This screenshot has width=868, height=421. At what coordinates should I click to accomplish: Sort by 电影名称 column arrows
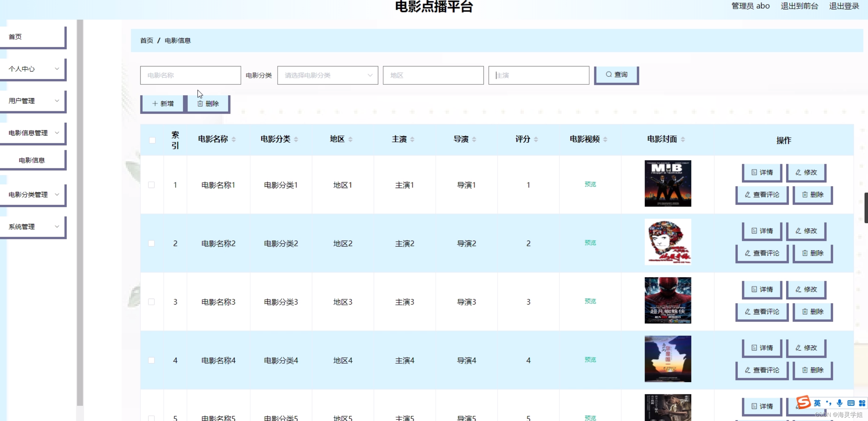tap(234, 139)
